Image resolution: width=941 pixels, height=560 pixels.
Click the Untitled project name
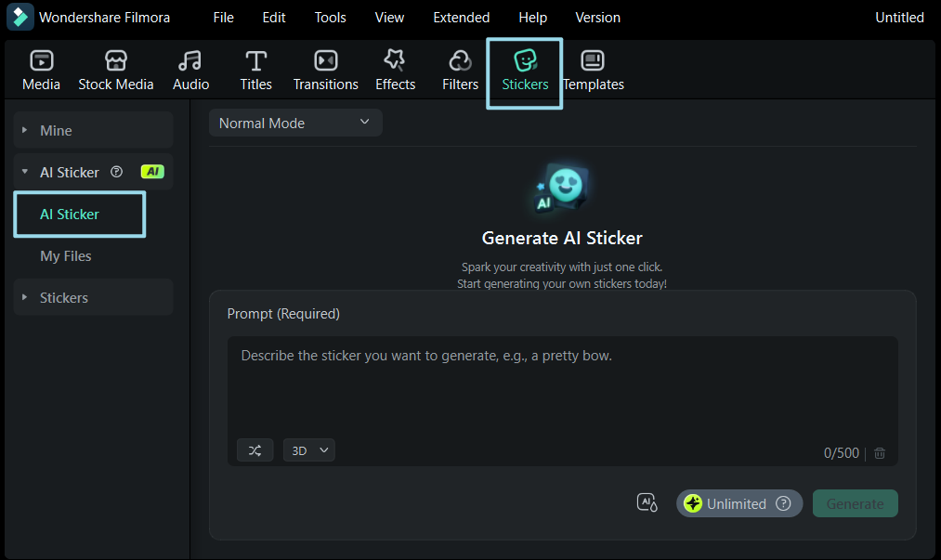point(899,18)
